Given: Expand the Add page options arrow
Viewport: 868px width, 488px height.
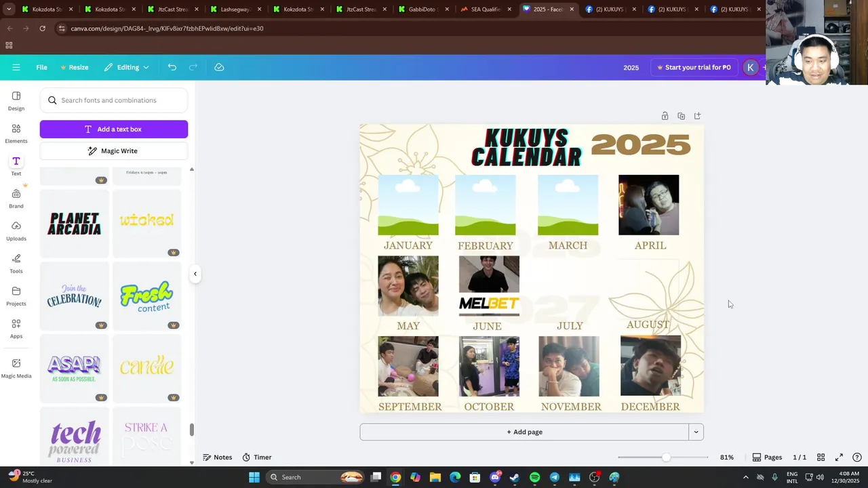Looking at the screenshot, I should coord(696,432).
